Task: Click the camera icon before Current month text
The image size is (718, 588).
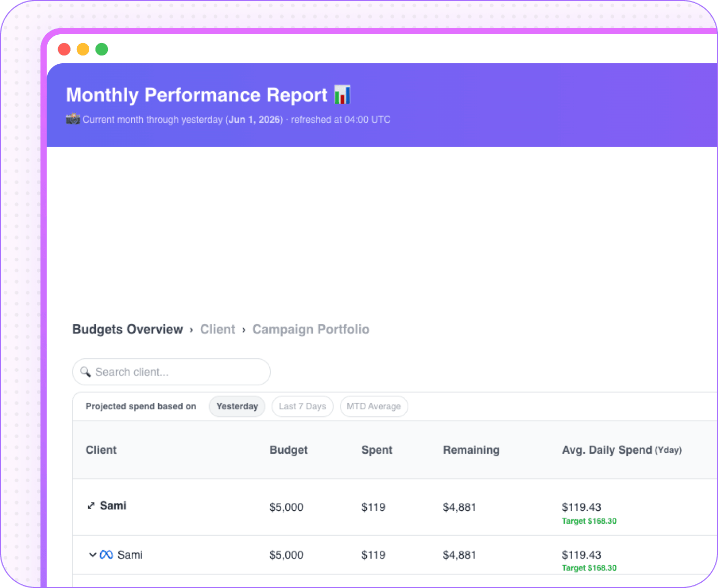Action: coord(73,119)
